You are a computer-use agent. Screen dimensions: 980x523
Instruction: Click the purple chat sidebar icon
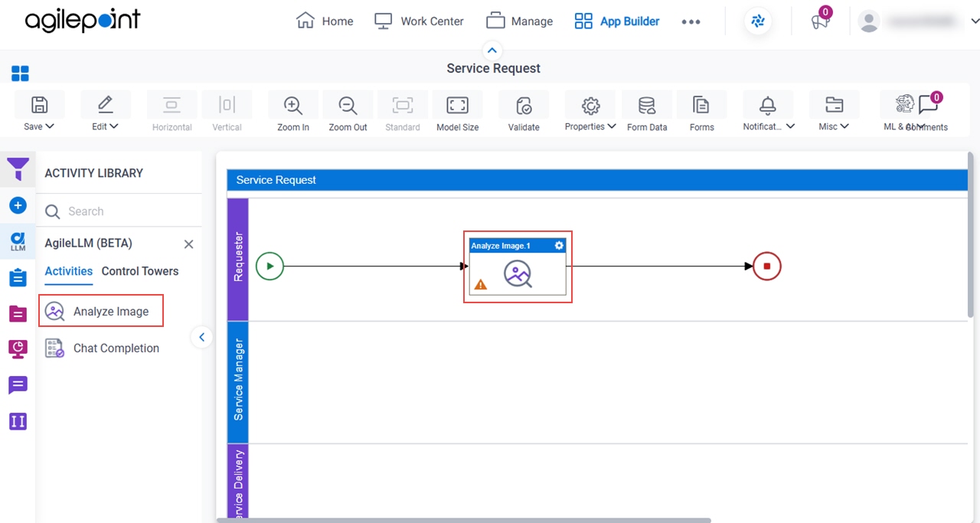tap(18, 385)
